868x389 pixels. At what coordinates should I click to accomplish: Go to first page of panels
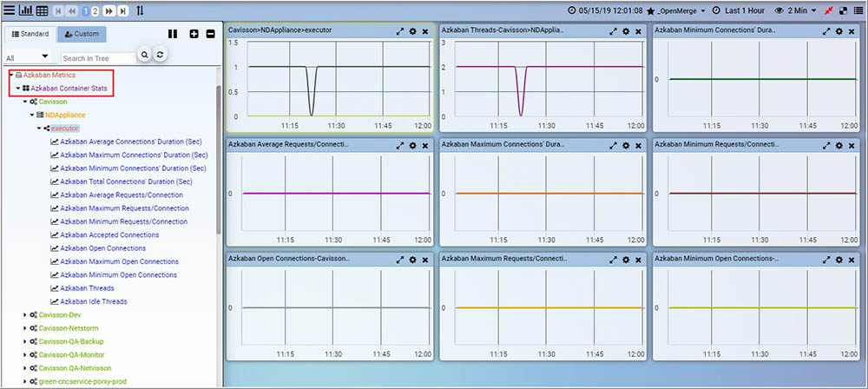click(x=59, y=10)
